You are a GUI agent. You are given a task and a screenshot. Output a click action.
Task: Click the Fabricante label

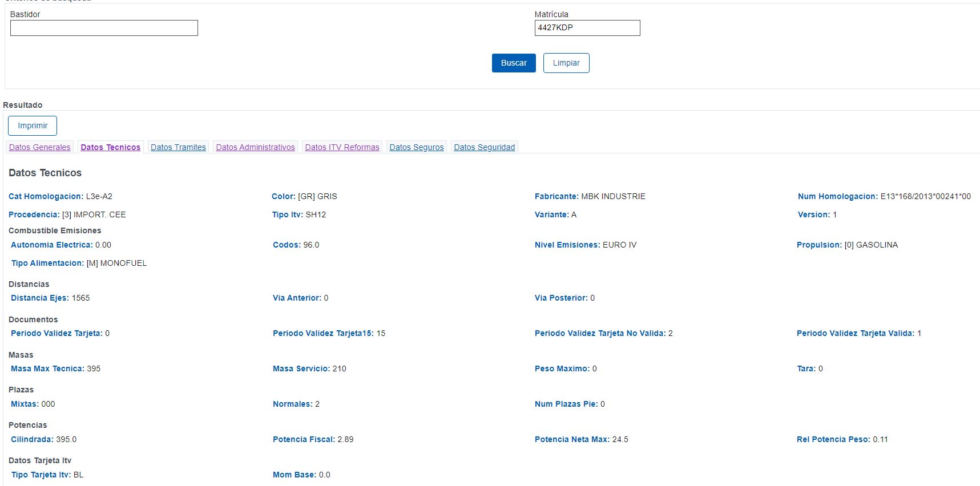(x=556, y=196)
